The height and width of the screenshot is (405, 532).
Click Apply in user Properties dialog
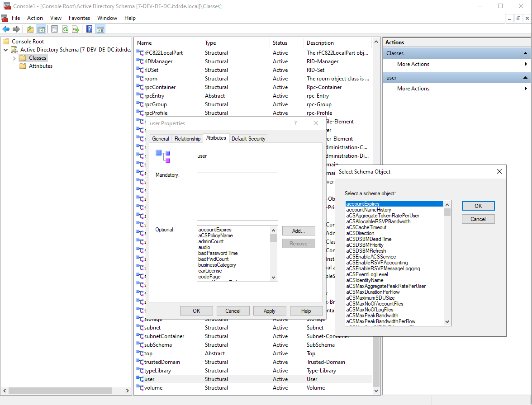(270, 311)
